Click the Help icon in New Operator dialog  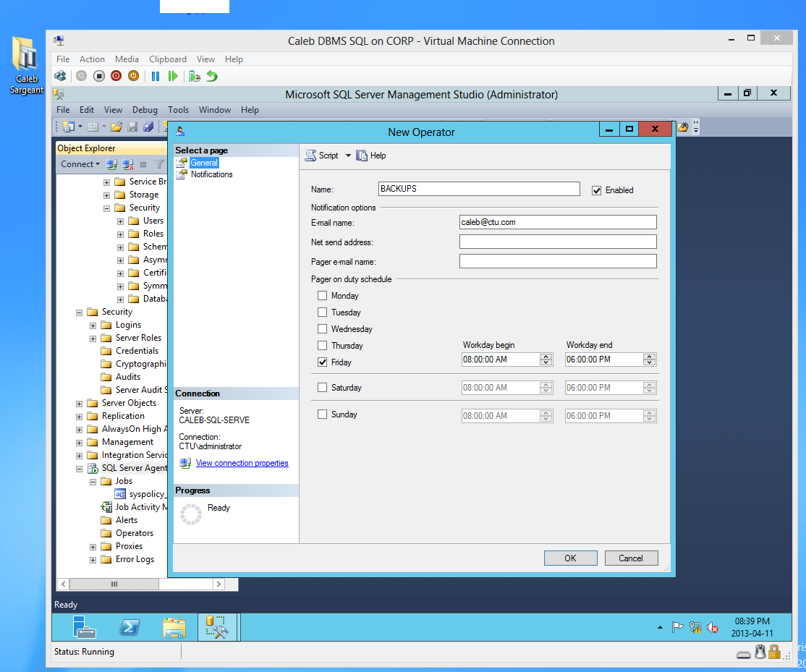[362, 156]
